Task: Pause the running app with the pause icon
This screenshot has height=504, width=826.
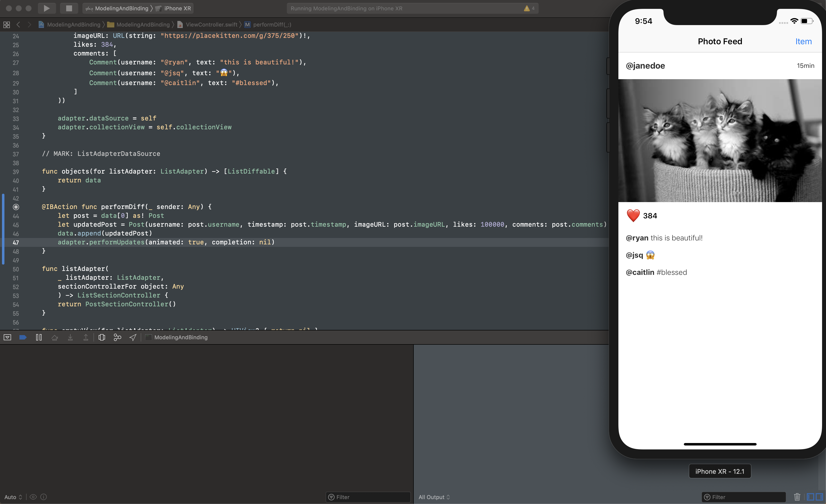Action: click(x=39, y=338)
